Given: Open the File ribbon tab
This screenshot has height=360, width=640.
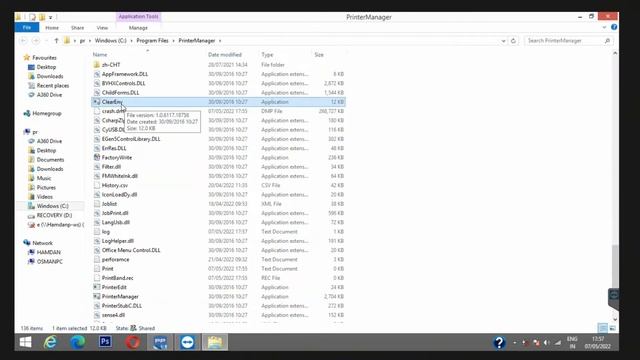Looking at the screenshot, I should (27, 27).
